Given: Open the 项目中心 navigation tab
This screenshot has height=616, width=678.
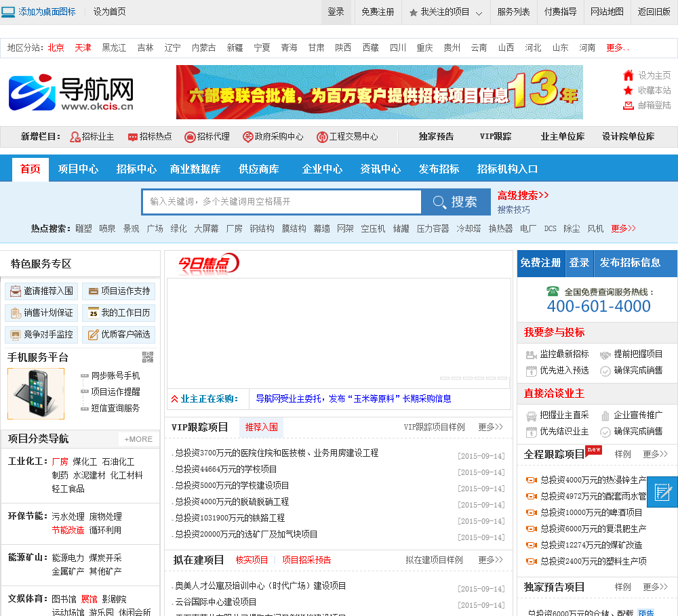Looking at the screenshot, I should [x=78, y=169].
